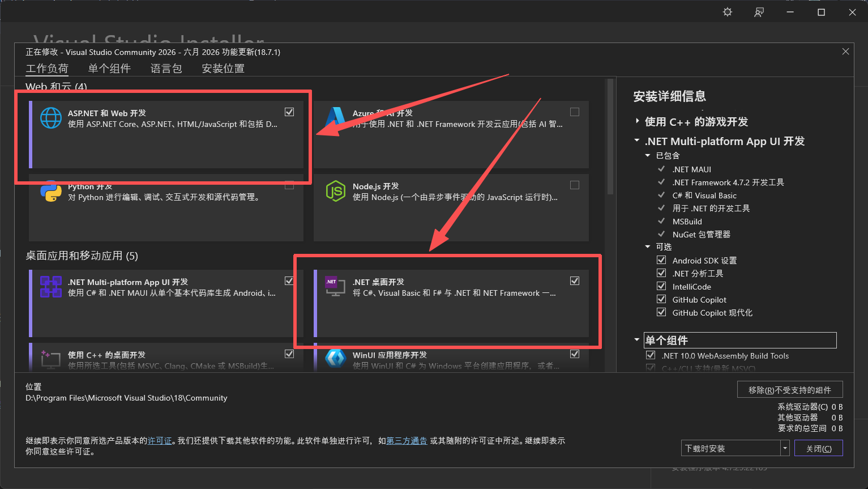The image size is (868, 489).
Task: Click the ASP.NET globe workload icon
Action: click(x=51, y=118)
